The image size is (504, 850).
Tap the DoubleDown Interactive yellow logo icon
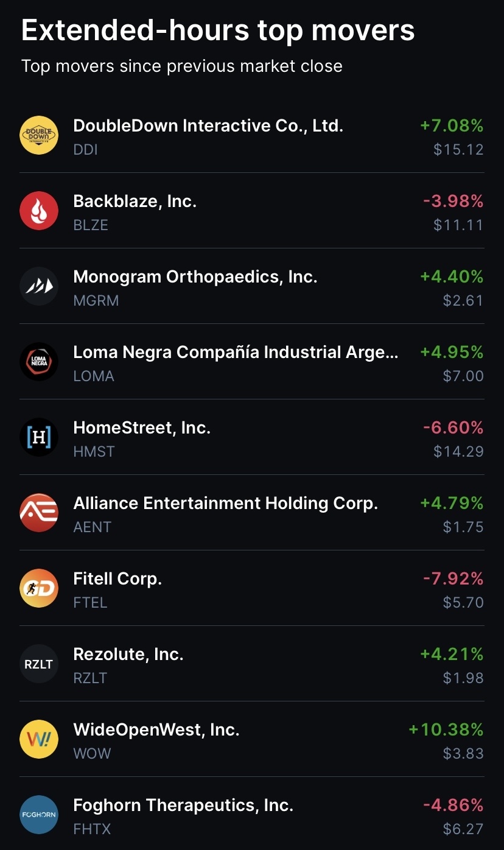pos(39,135)
